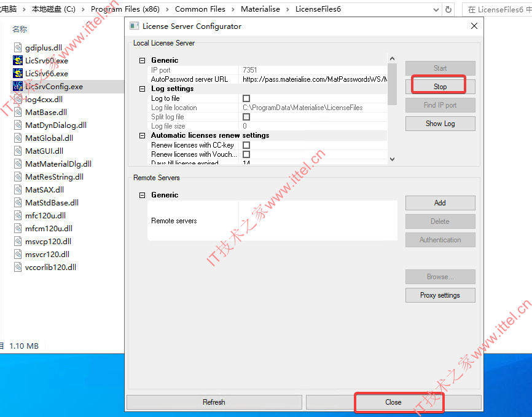Screen dimensions: 532x417
Task: Add a remote server
Action: coord(440,203)
